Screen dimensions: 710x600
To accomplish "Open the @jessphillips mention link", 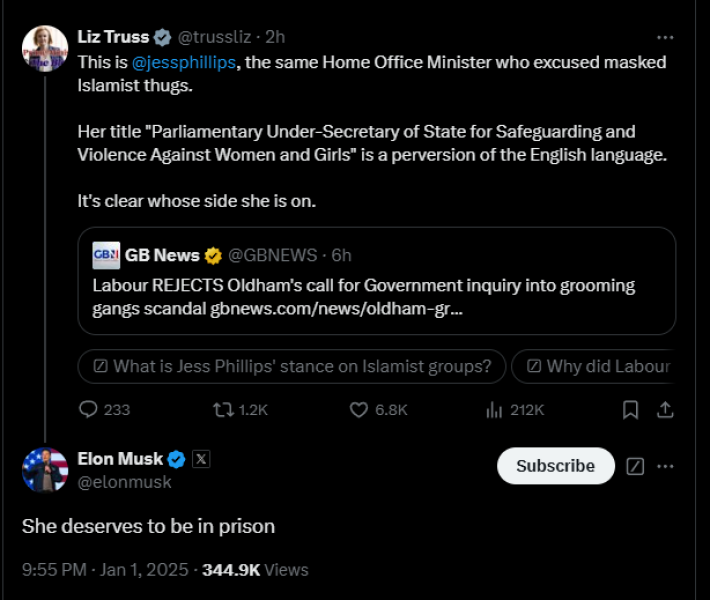I will point(183,62).
